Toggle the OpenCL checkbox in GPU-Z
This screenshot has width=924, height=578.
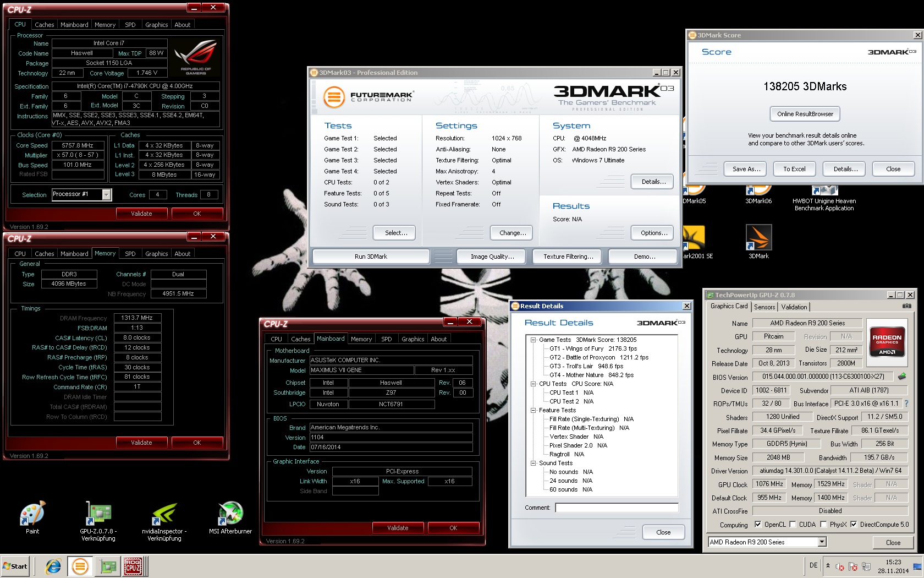(x=758, y=525)
